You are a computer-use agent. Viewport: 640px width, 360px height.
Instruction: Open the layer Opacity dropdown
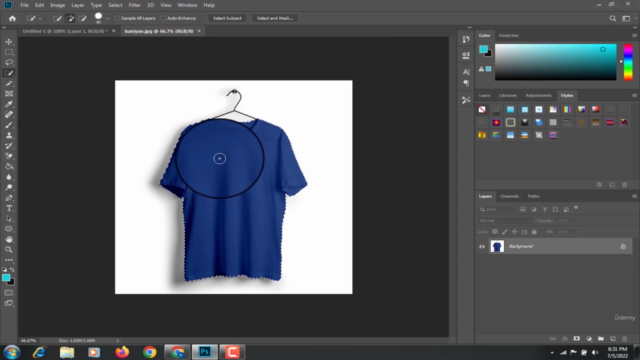click(x=574, y=220)
